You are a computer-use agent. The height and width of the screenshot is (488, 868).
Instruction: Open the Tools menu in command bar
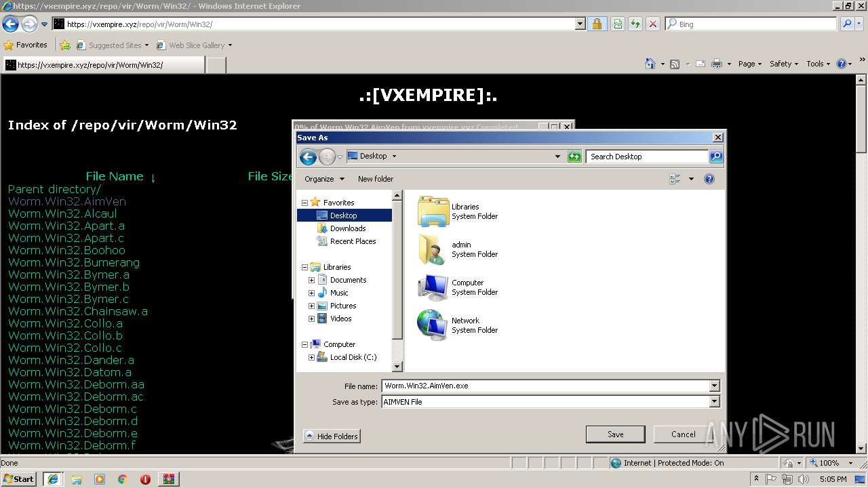[x=818, y=64]
